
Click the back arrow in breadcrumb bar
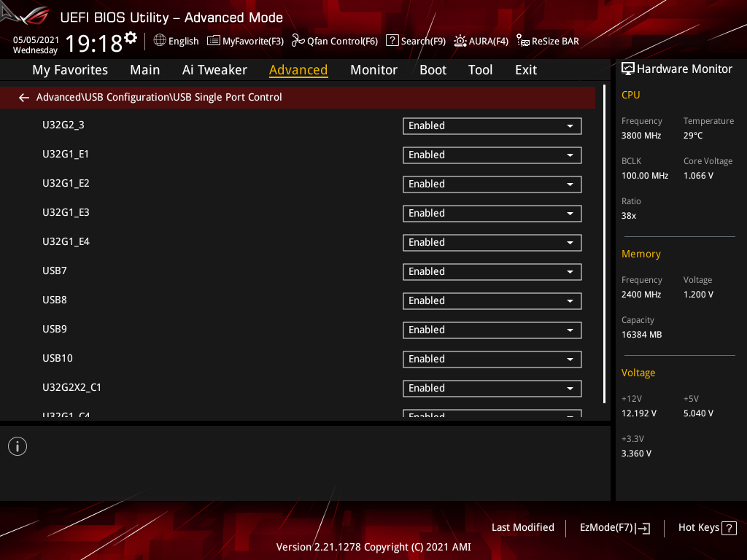tap(24, 98)
